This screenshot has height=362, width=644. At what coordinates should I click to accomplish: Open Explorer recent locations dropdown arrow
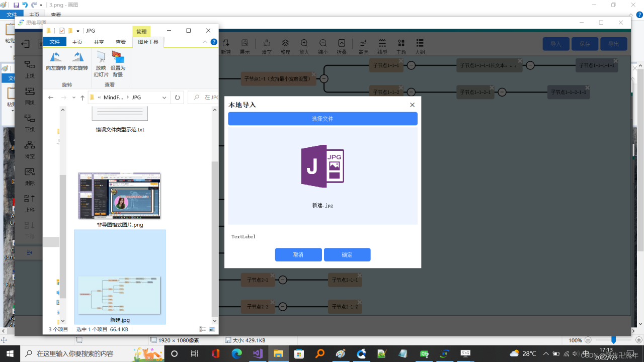pyautogui.click(x=74, y=97)
